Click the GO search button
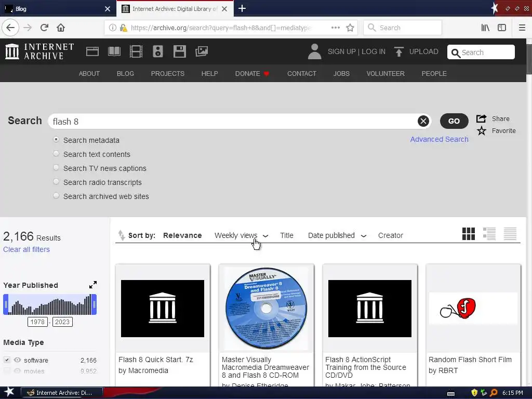This screenshot has height=399, width=532. coord(454,121)
